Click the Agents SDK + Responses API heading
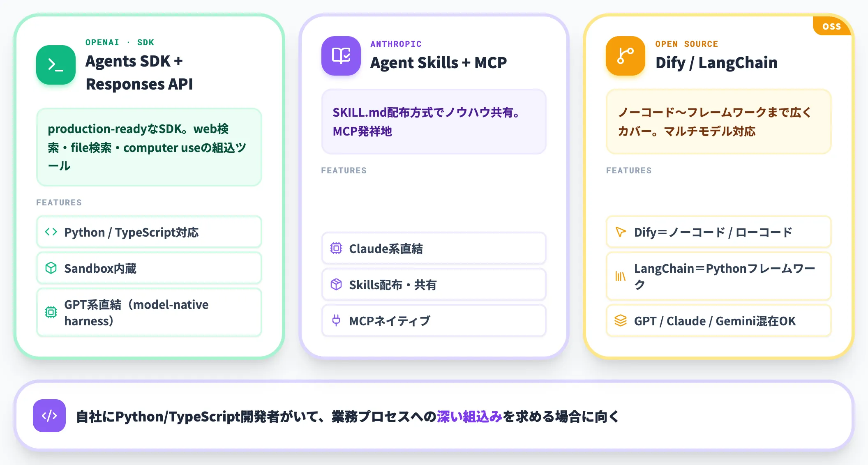 coord(139,72)
